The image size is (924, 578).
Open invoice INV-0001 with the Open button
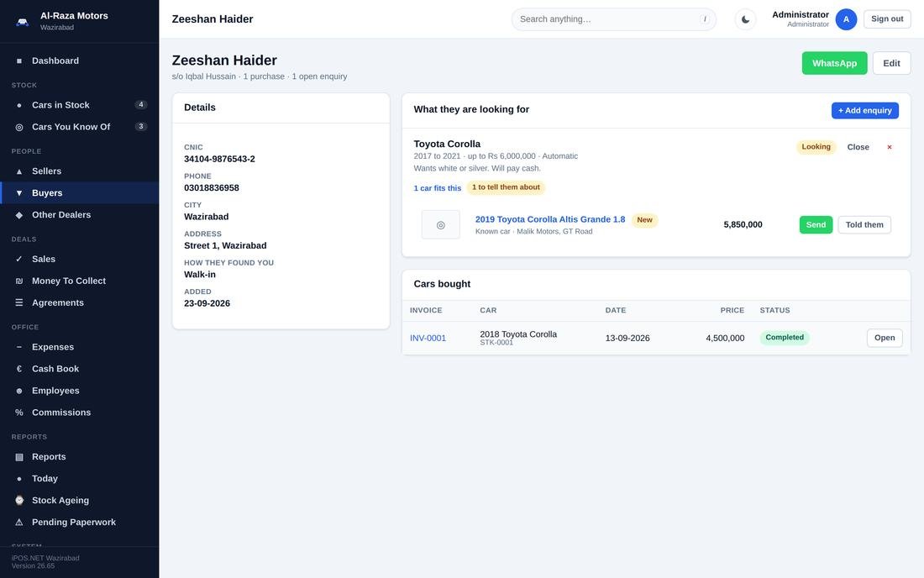(x=884, y=338)
